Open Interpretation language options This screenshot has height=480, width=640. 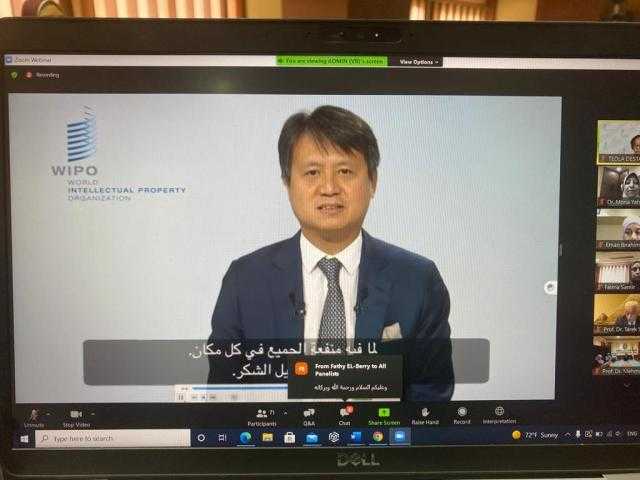point(499,416)
